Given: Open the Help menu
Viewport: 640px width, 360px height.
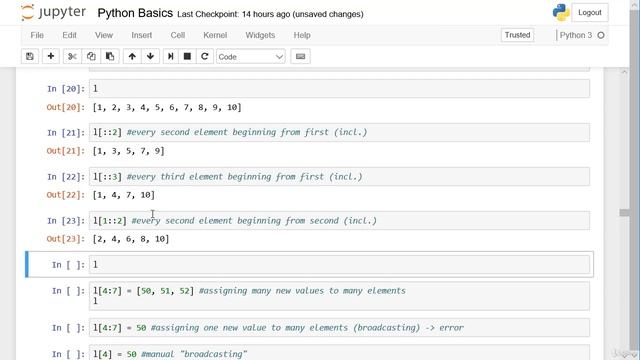Looking at the screenshot, I should click(x=302, y=35).
